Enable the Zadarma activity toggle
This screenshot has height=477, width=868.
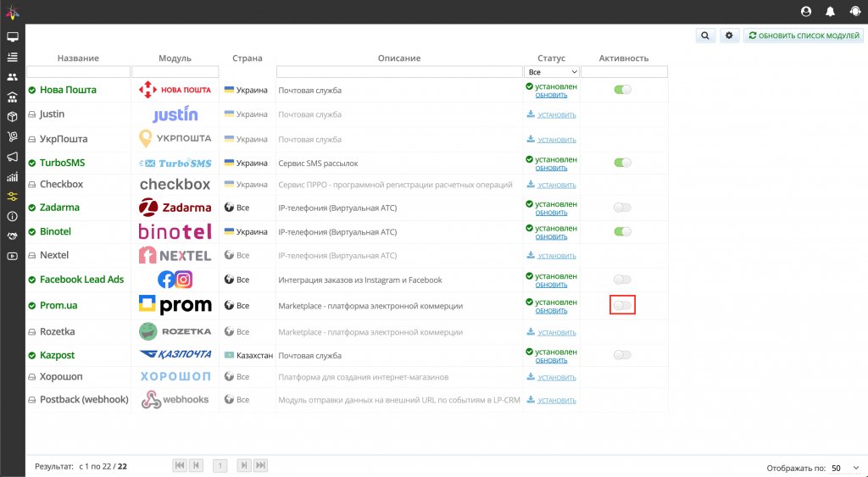click(623, 208)
